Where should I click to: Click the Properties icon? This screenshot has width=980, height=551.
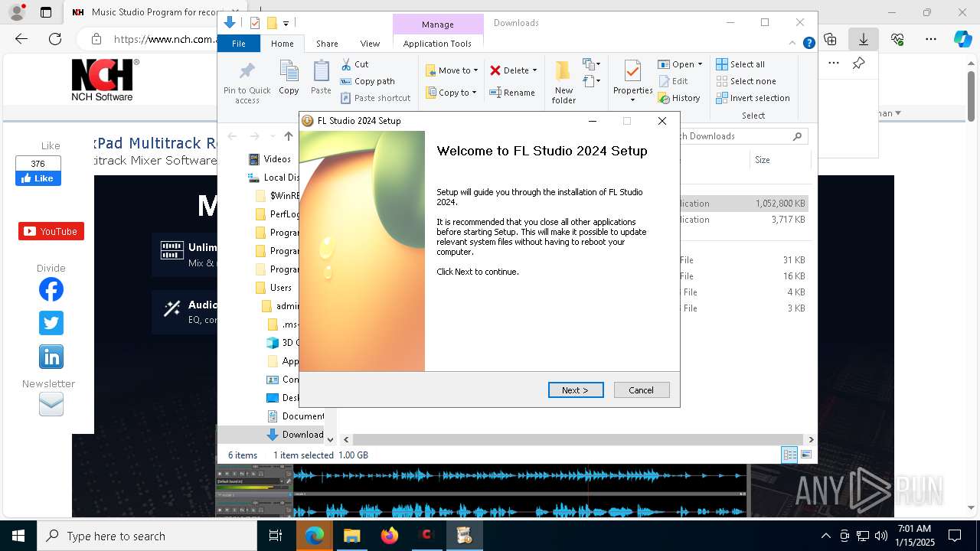click(632, 72)
